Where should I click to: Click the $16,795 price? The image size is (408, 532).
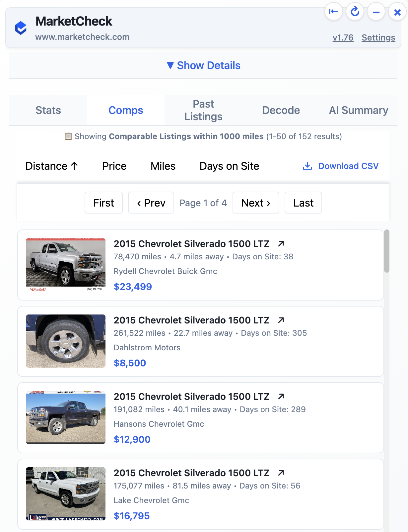(x=132, y=516)
